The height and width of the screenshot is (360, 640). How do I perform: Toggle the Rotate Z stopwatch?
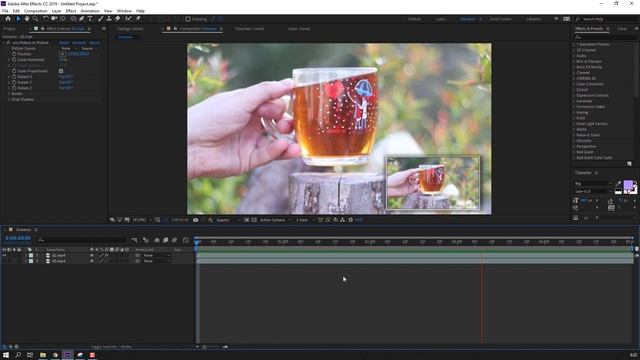14,88
